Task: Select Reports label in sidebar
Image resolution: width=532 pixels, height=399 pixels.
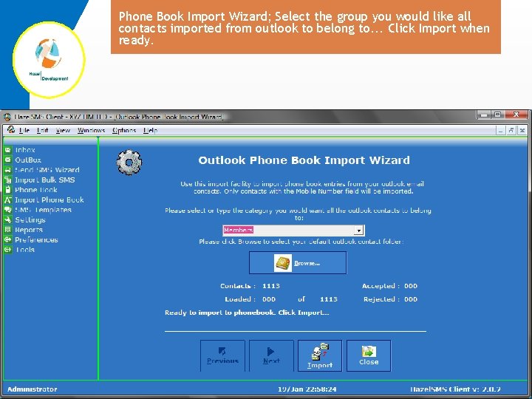Action: click(x=29, y=230)
